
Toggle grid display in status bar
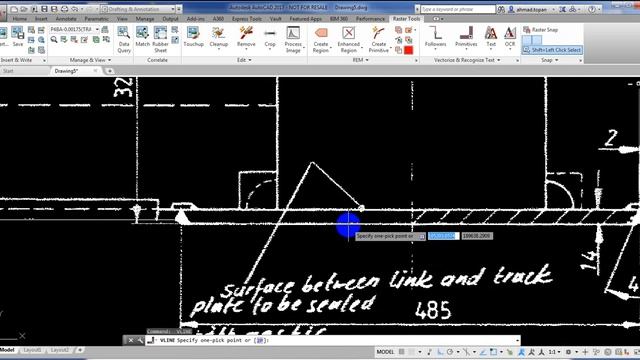[x=402, y=351]
